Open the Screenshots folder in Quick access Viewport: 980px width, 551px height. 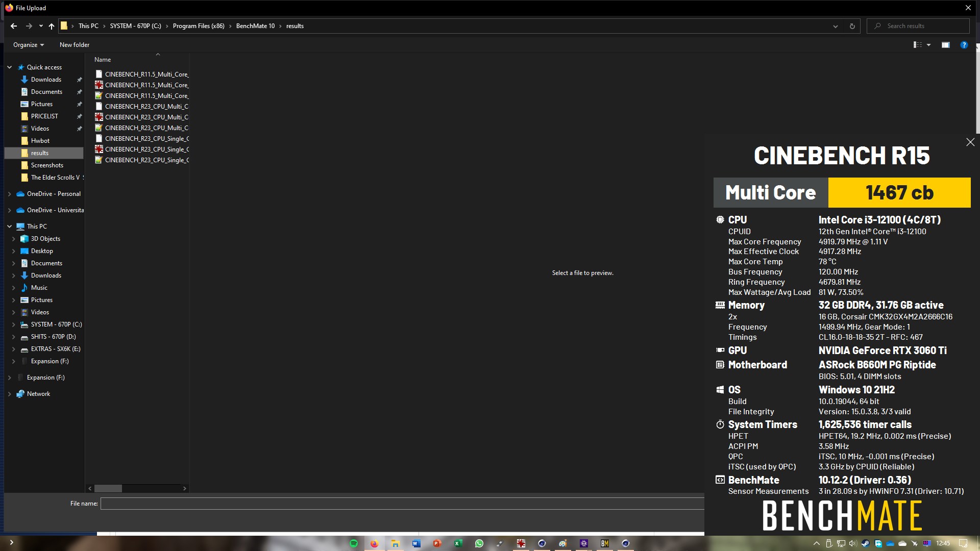[x=47, y=165]
